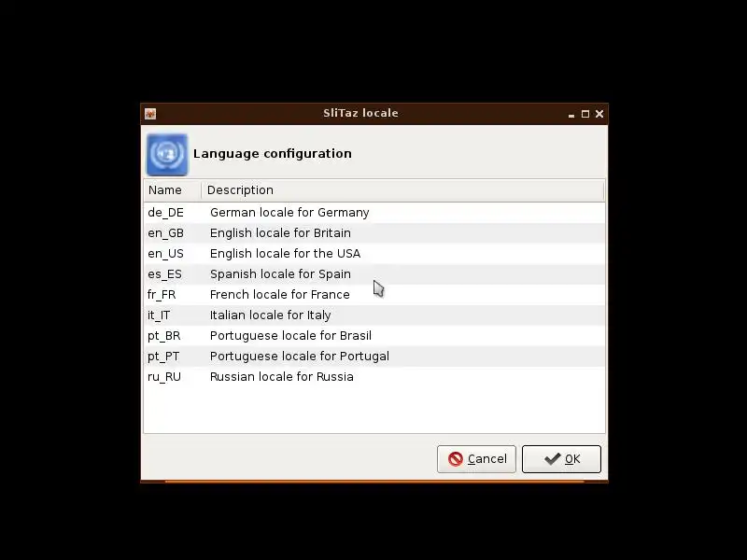747x560 pixels.
Task: Select the en_US locale name
Action: (165, 253)
